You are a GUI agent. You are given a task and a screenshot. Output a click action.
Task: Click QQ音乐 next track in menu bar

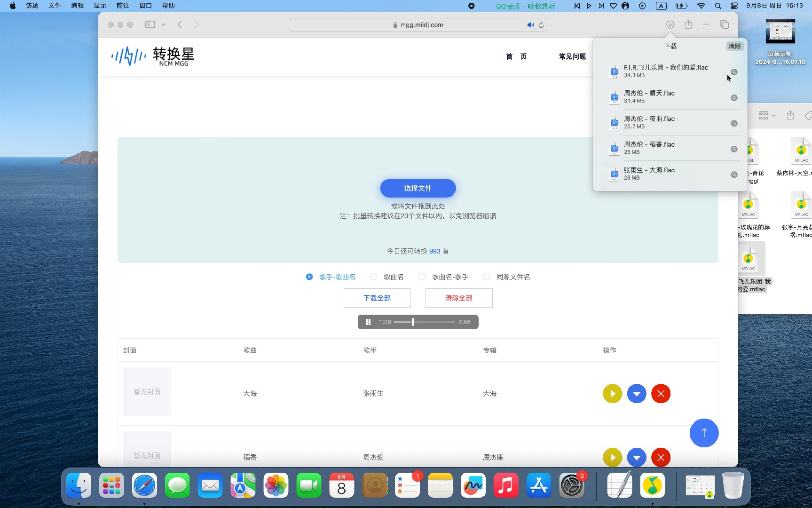[601, 6]
